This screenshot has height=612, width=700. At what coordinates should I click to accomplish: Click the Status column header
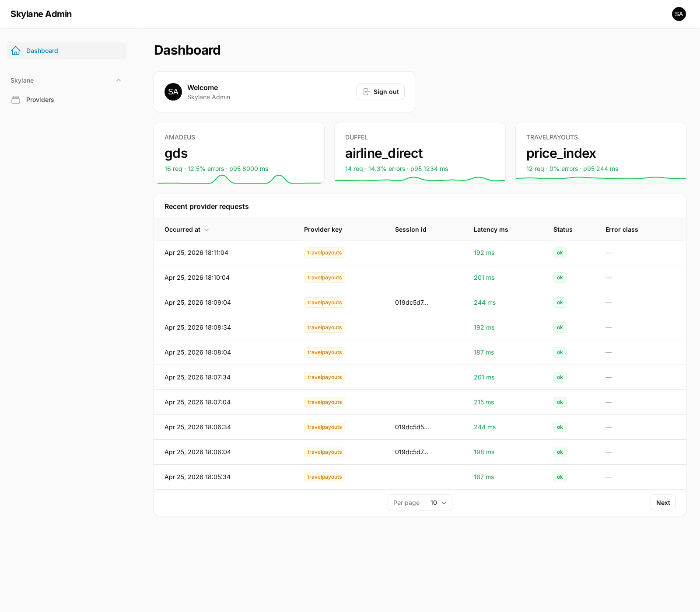pyautogui.click(x=563, y=229)
